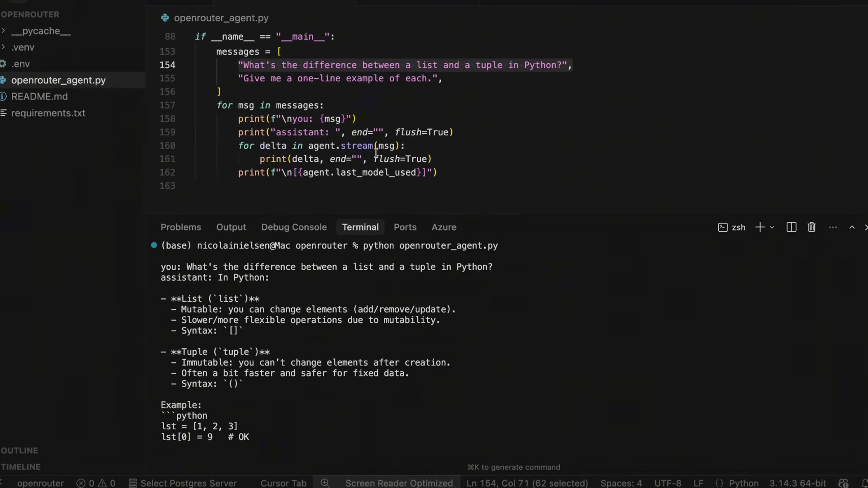Select the zsh terminal shell entry
The width and height of the screenshot is (868, 488).
point(731,227)
